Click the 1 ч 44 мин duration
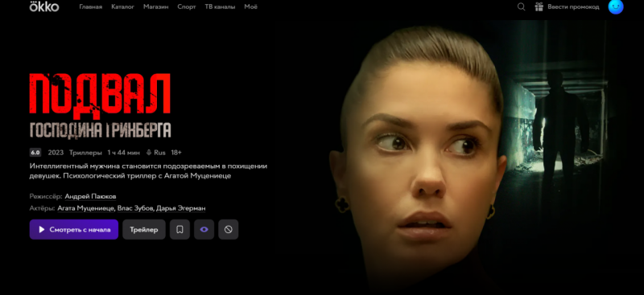644x295 pixels. pos(124,153)
